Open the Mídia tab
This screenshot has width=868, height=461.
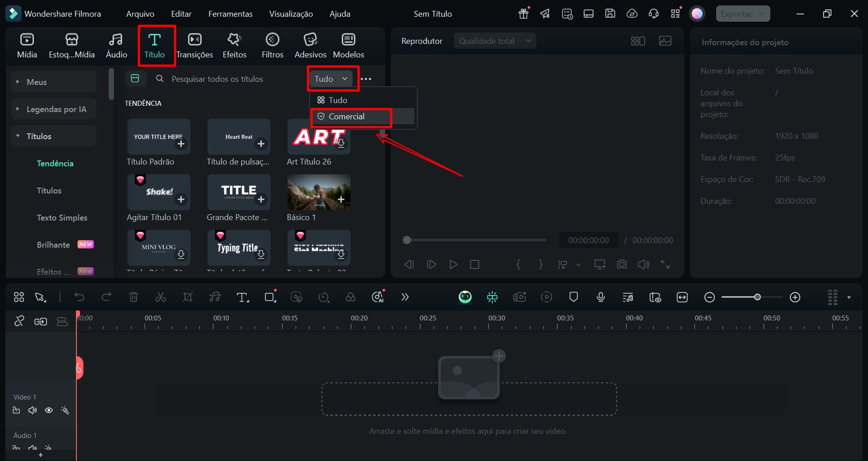point(27,46)
